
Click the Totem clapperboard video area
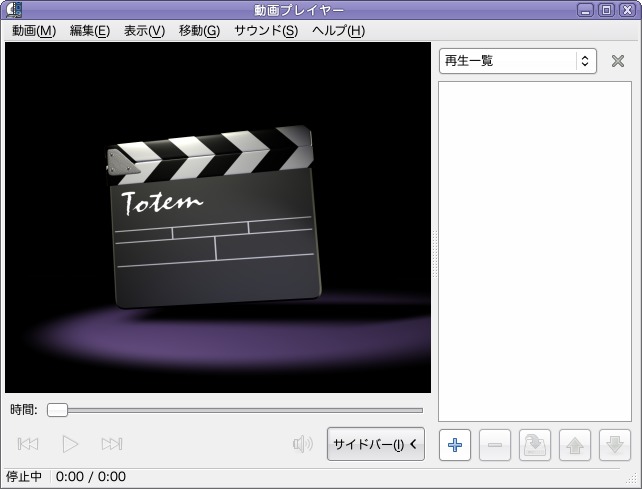click(x=218, y=217)
